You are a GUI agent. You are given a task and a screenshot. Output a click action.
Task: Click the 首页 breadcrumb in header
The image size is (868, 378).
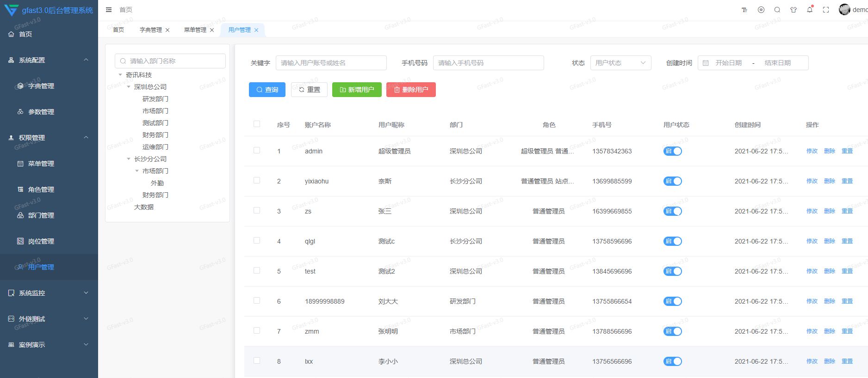click(126, 10)
